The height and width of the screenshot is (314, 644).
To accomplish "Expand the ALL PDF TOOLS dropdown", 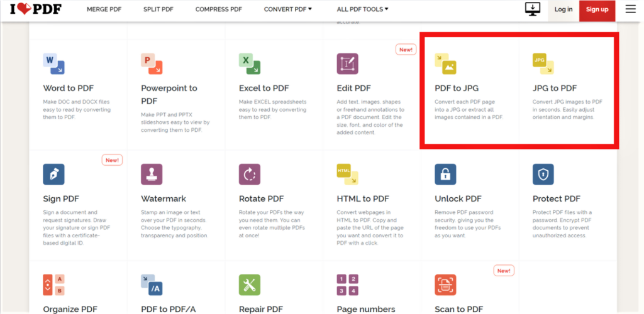I will coord(363,9).
